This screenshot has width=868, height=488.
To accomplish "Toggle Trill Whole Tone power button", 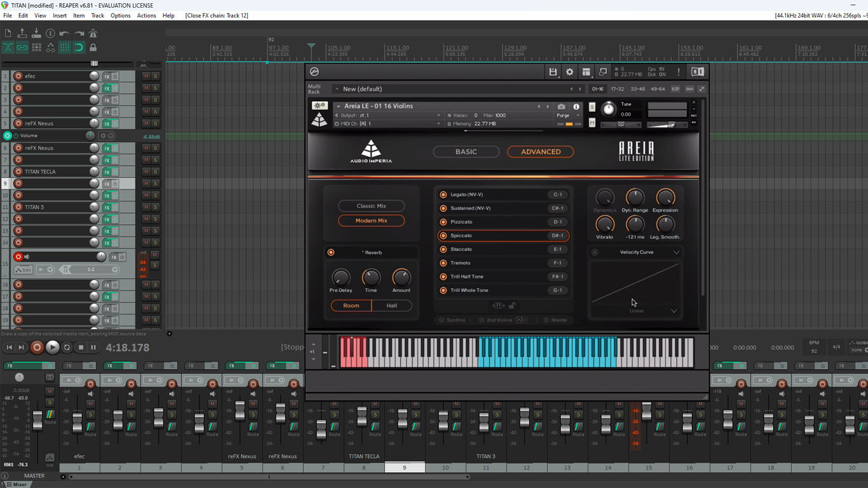I will [444, 290].
